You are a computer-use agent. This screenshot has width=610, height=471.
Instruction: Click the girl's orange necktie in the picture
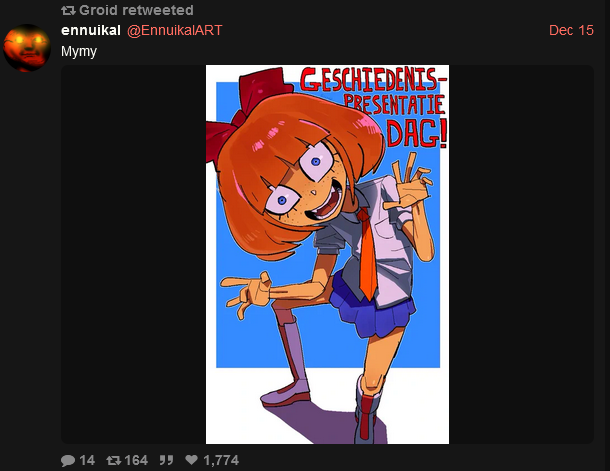click(x=367, y=255)
